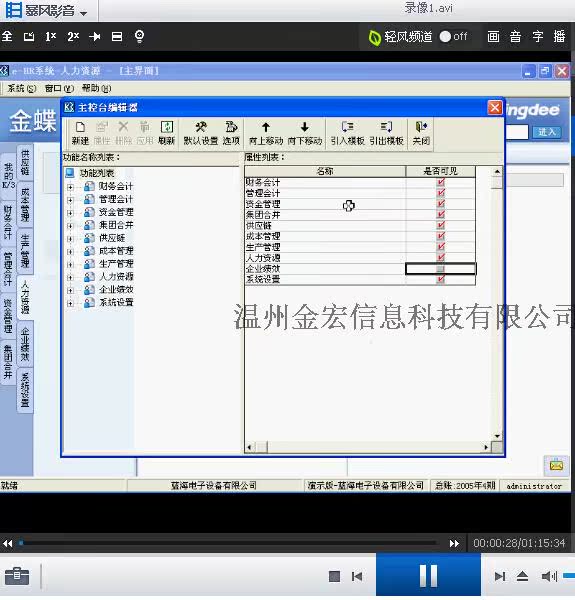The height and width of the screenshot is (600, 575).
Task: Click the 新建 (New) toolbar icon
Action: (80, 132)
